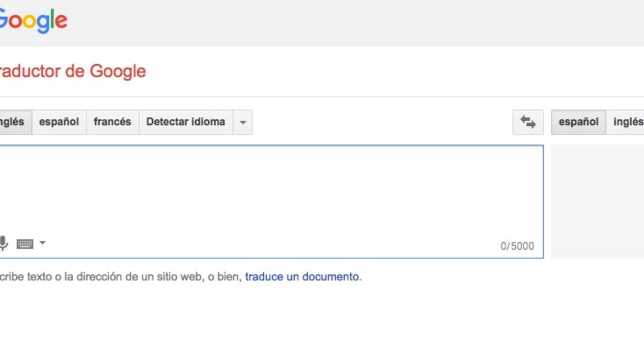The height and width of the screenshot is (362, 644).
Task: Select español as source language
Action: point(59,122)
